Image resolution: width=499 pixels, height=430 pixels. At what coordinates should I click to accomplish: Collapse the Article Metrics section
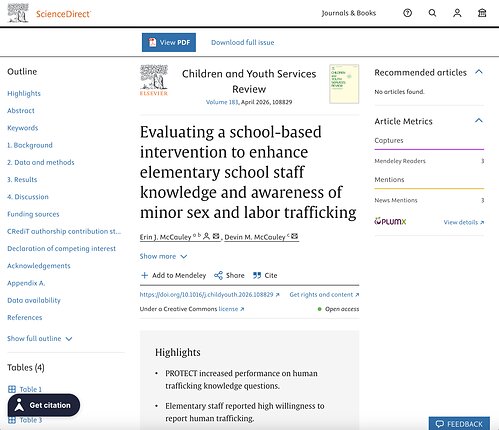pos(479,121)
